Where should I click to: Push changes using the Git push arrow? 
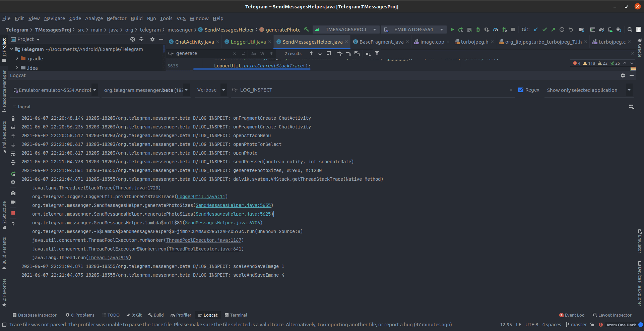[553, 30]
